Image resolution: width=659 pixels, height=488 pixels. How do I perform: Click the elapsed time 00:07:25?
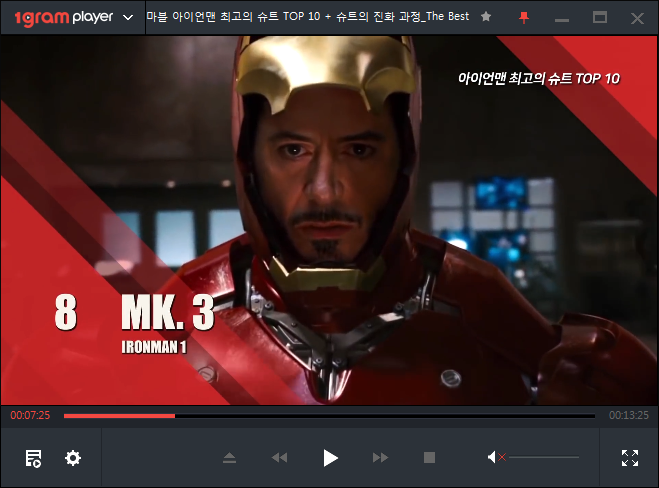pos(30,415)
